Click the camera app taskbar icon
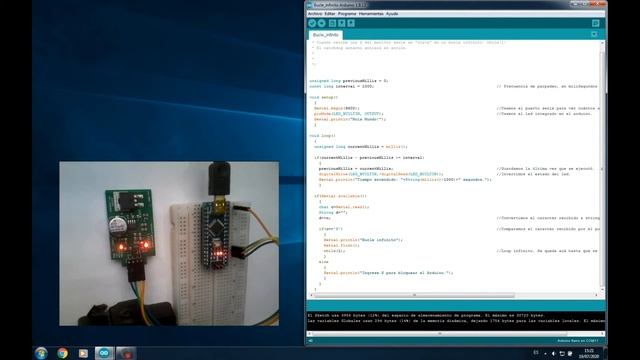Image resolution: width=640 pixels, height=360 pixels. click(126, 353)
